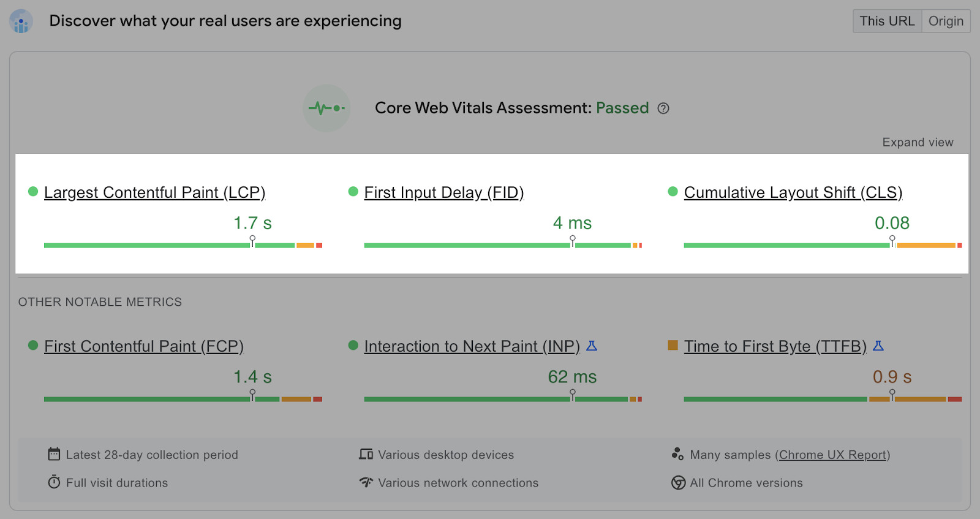Click the green dot beside Largest Contentful Paint
This screenshot has height=519, width=980.
(x=32, y=191)
